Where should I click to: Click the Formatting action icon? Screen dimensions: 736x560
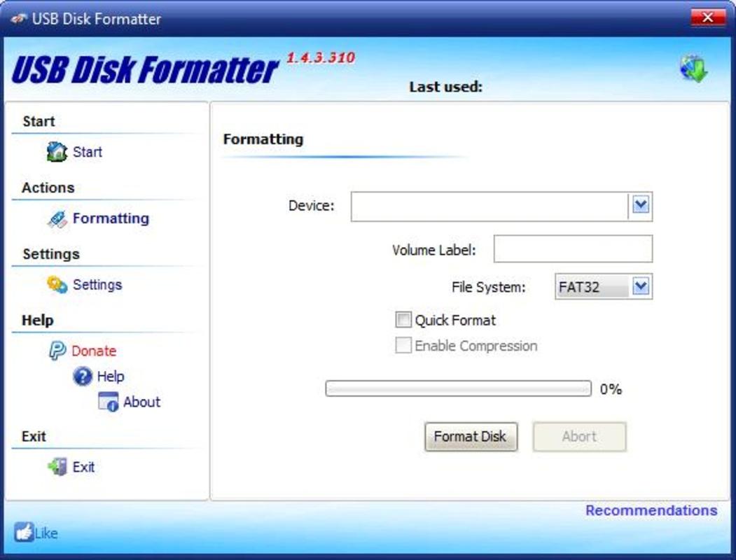coord(60,218)
